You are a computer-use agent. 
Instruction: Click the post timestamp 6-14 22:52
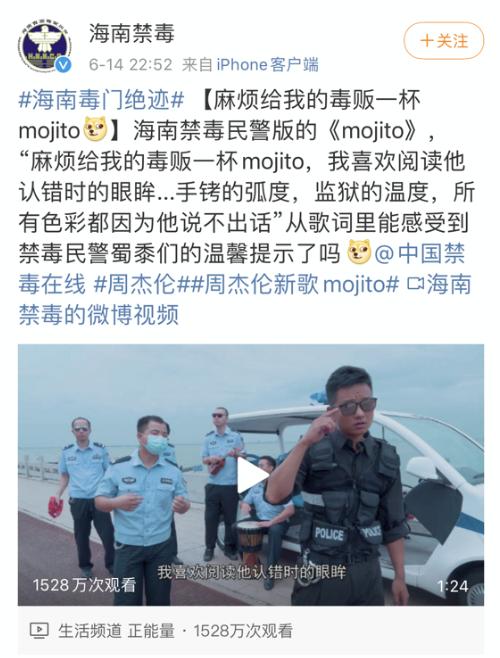pos(131,65)
